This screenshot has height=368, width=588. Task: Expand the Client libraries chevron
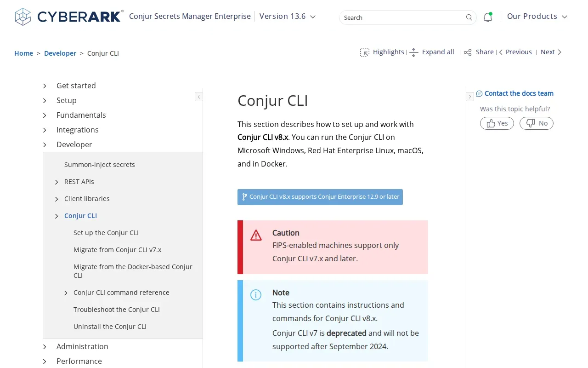point(57,199)
